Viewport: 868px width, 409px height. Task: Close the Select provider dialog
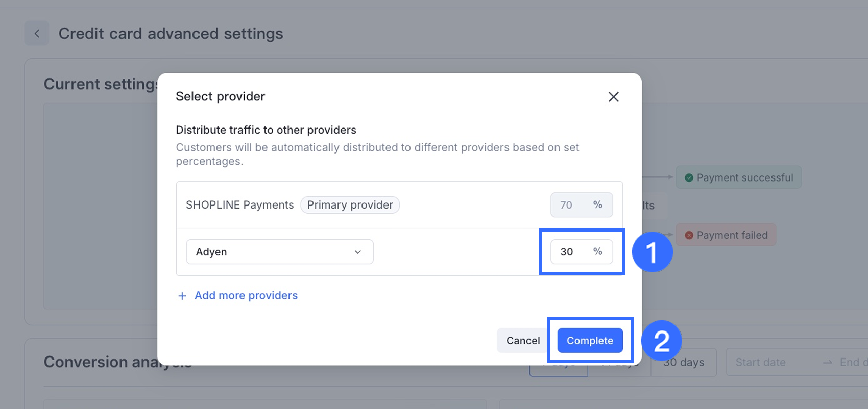613,97
